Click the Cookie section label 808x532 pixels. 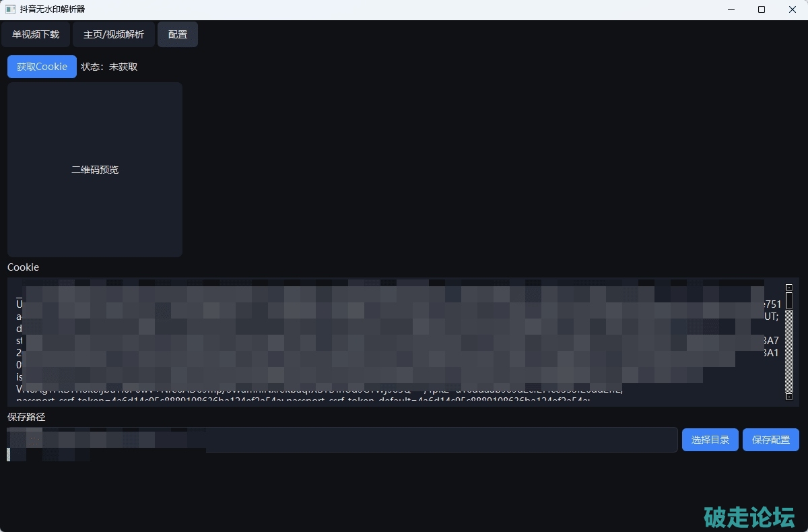24,267
